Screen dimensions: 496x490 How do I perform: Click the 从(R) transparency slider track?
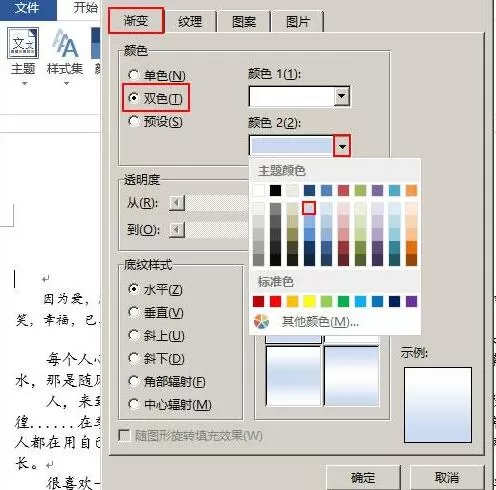pos(217,203)
